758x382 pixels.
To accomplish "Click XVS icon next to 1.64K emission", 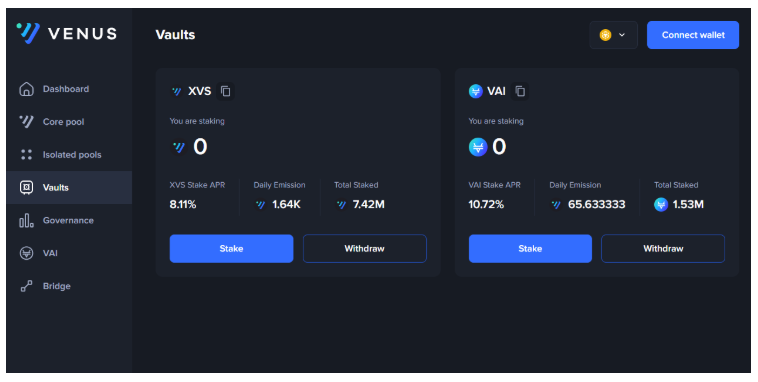I will coord(261,205).
